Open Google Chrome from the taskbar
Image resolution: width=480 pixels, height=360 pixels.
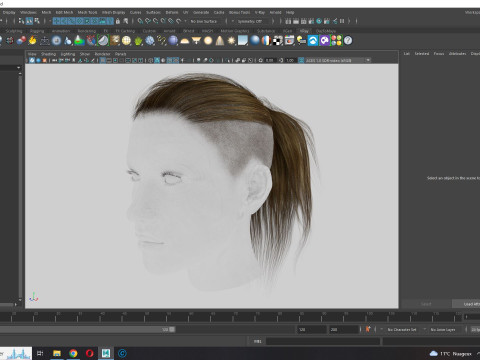pos(73,353)
